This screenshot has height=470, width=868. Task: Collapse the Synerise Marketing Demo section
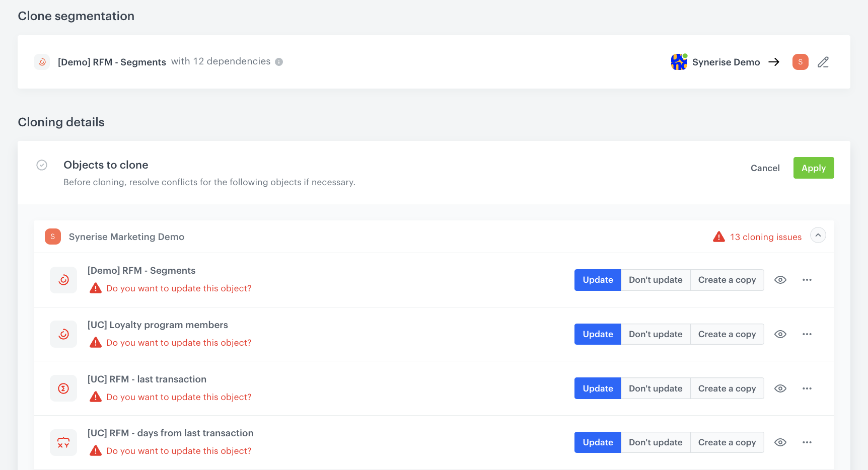(818, 236)
